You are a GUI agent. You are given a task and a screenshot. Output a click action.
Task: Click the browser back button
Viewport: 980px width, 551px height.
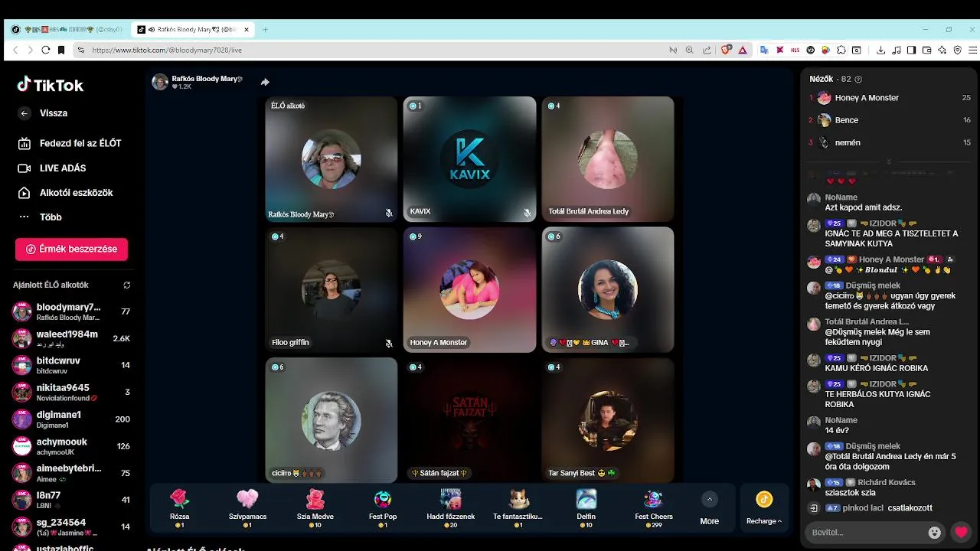tap(15, 50)
